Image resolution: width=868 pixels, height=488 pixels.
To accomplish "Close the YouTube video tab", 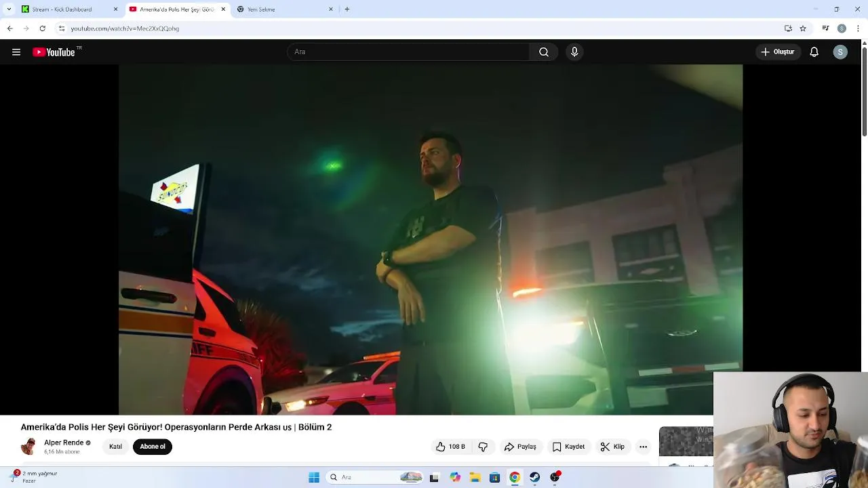I will point(223,9).
